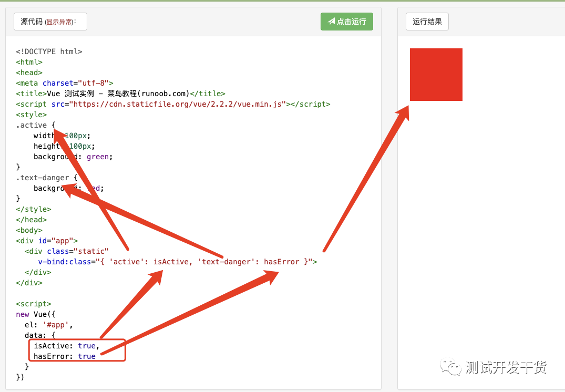Image resolution: width=565 pixels, height=392 pixels.
Task: Click the closing </head> tag
Action: (32, 220)
